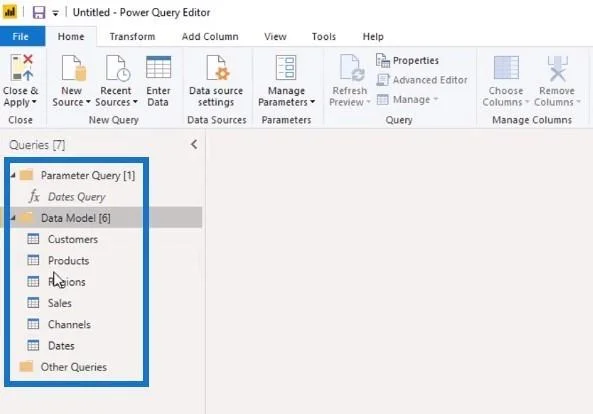Collapse the Queries pane with chevron

coord(194,144)
